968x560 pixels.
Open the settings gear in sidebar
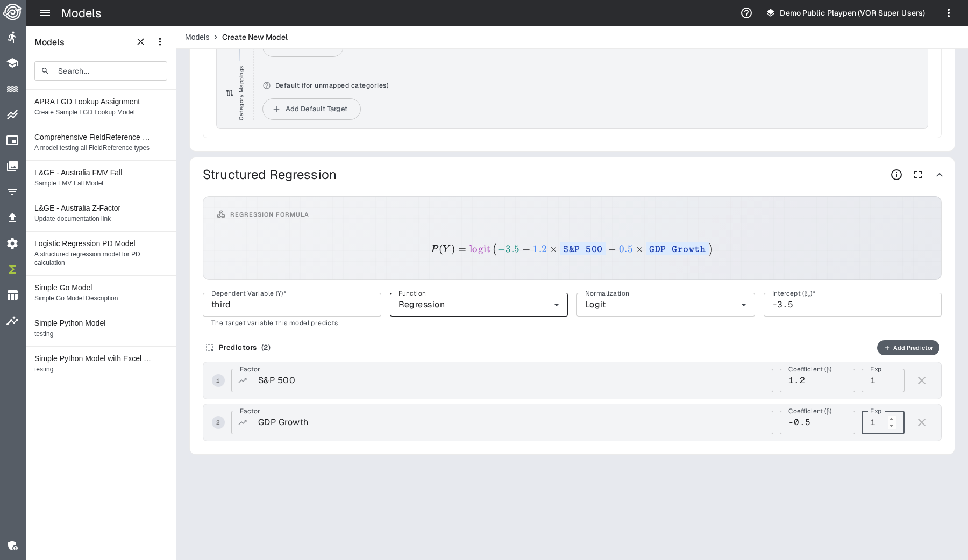pos(12,243)
